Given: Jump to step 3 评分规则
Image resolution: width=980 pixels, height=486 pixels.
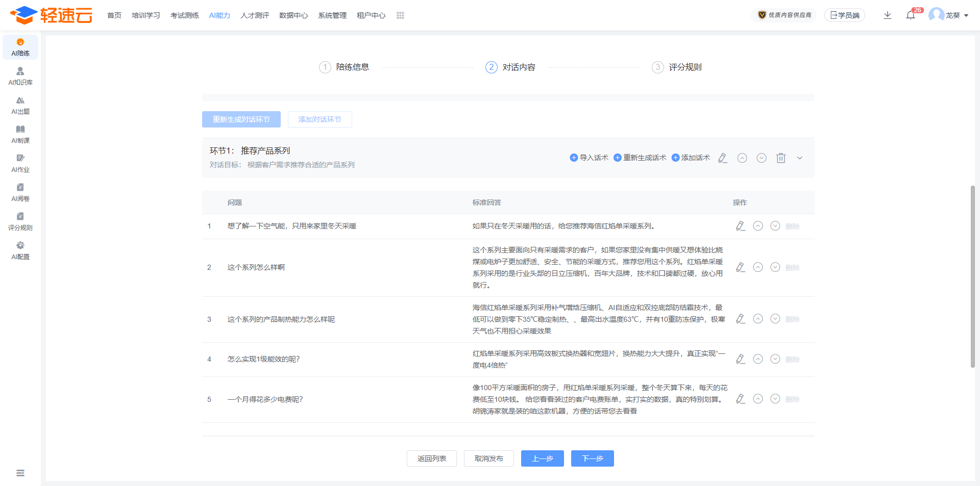Looking at the screenshot, I should pos(677,67).
